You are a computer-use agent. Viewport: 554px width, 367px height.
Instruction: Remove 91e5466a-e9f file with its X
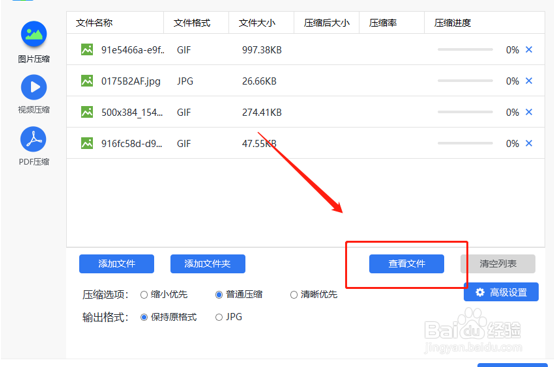(x=529, y=49)
